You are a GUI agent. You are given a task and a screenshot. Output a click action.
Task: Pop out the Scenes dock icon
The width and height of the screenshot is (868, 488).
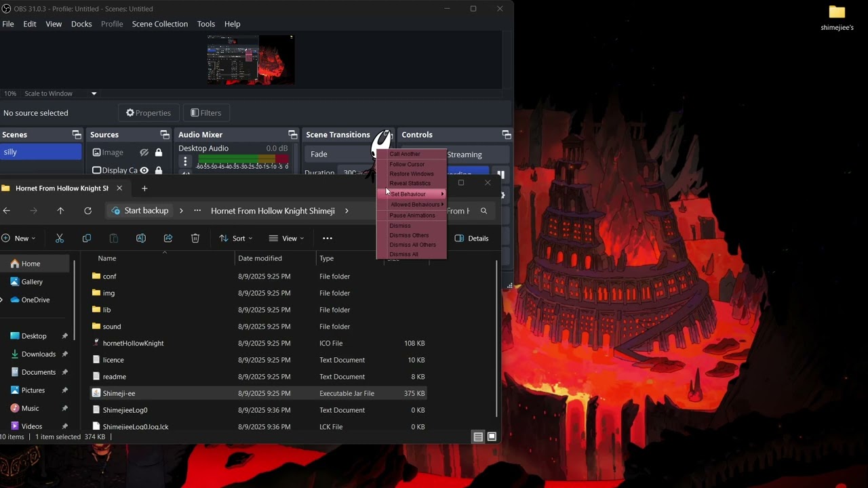[77, 135]
